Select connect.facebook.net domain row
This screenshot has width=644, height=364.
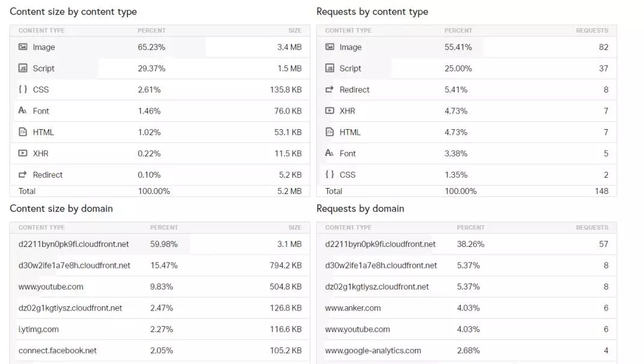point(58,351)
